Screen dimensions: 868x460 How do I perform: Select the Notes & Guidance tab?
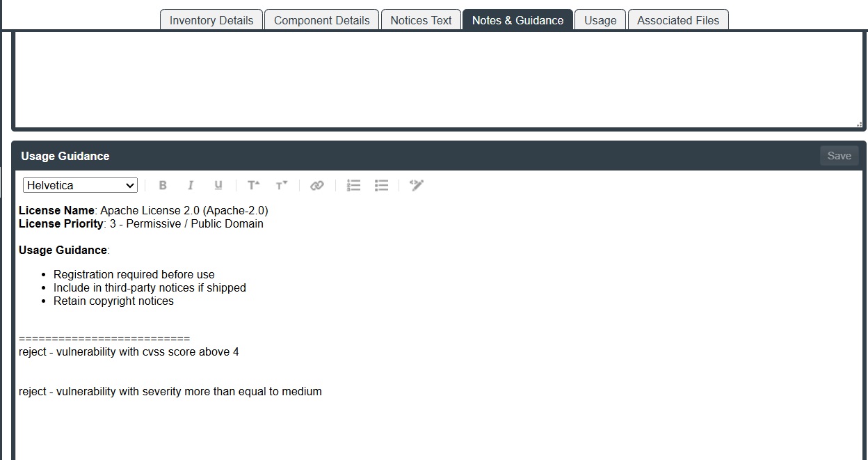pyautogui.click(x=517, y=20)
